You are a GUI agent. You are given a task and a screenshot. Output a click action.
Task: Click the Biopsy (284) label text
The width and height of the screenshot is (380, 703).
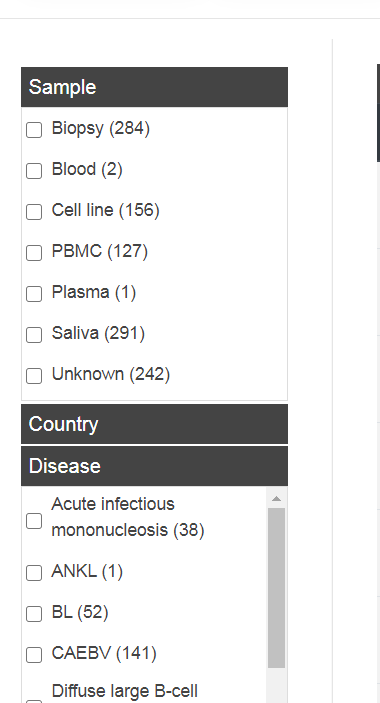(x=101, y=128)
